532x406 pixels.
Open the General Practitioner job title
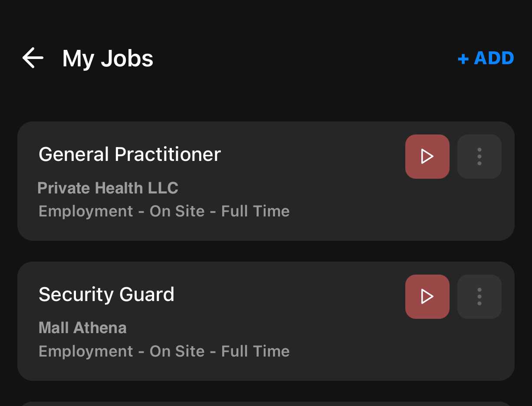(x=130, y=154)
